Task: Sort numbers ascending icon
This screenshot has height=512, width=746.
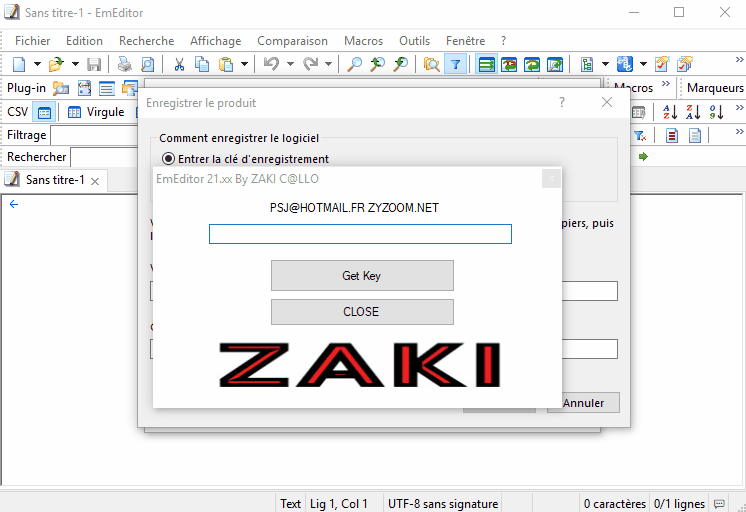Action: tap(717, 112)
